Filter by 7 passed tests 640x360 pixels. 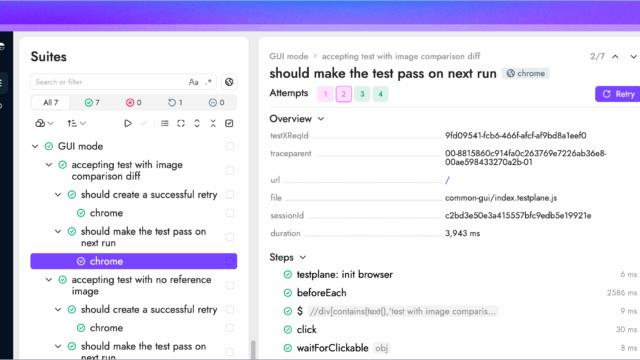coord(92,102)
